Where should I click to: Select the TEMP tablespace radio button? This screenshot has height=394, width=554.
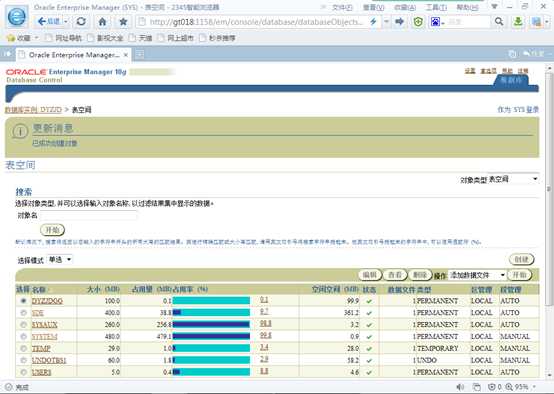[23, 348]
